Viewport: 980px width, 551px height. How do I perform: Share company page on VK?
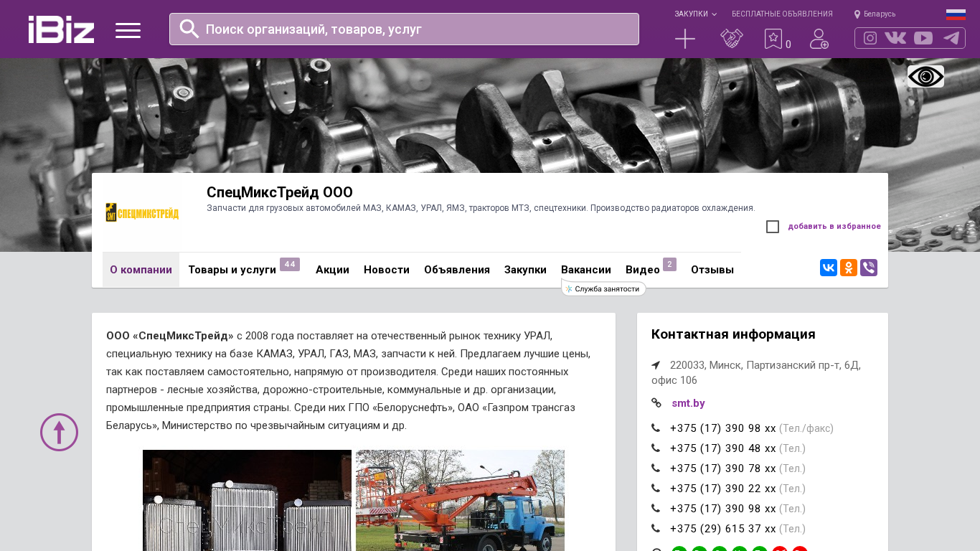pyautogui.click(x=829, y=268)
